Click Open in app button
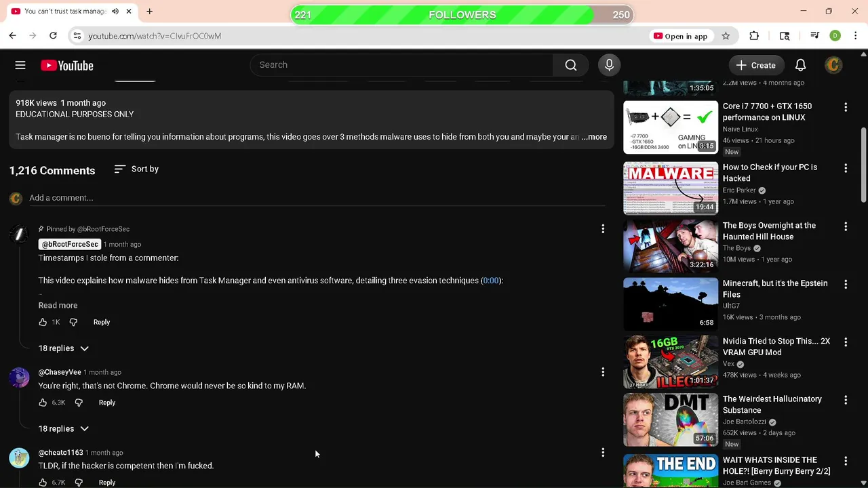This screenshot has height=488, width=868. pos(680,36)
